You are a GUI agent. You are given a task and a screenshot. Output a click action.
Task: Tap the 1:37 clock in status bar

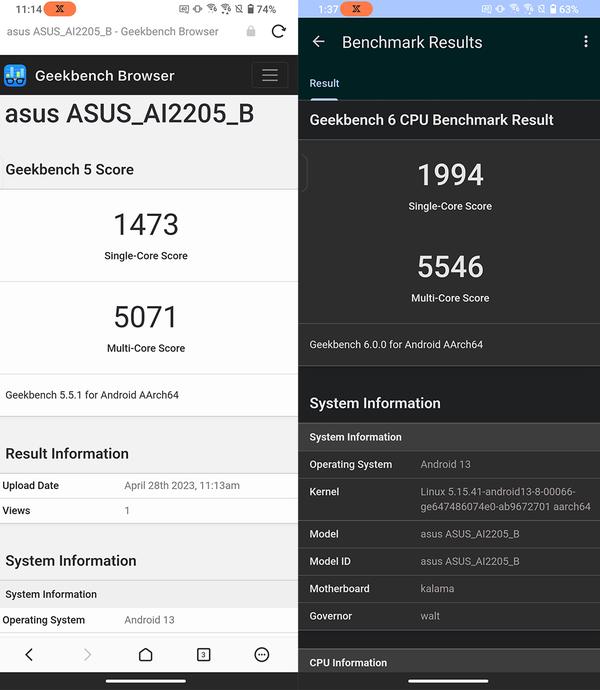328,9
